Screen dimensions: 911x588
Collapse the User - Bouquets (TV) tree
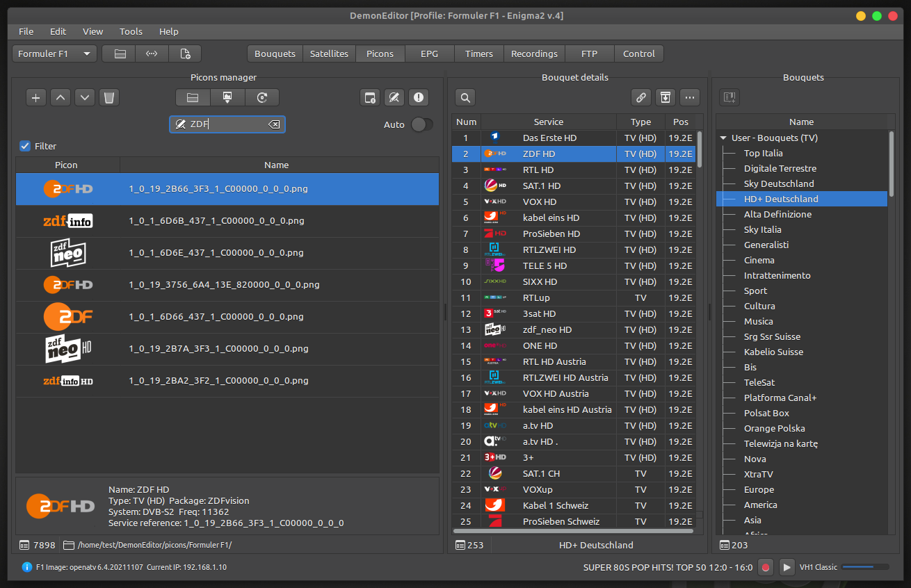(x=723, y=138)
